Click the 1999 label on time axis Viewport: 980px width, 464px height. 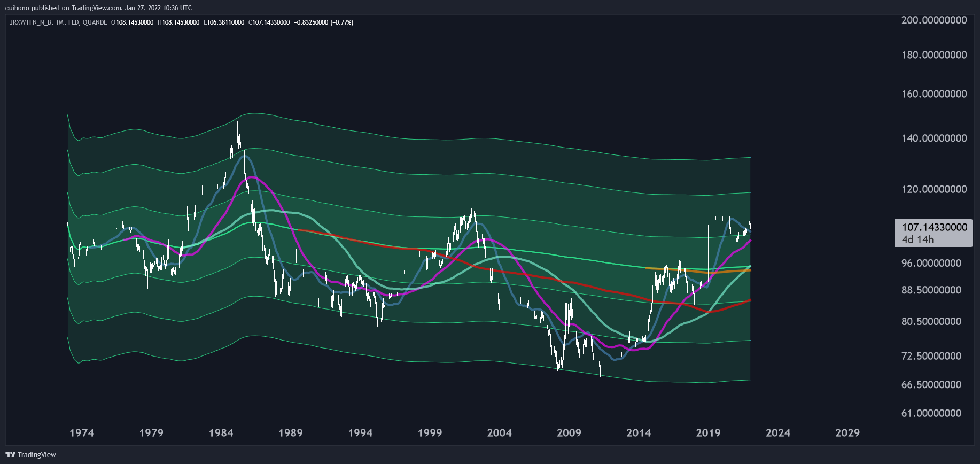point(430,433)
